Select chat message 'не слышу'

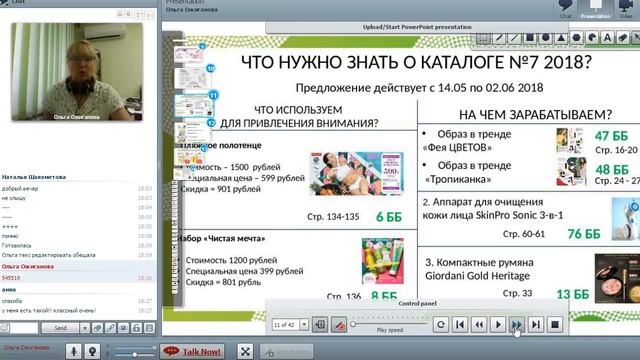coord(14,198)
